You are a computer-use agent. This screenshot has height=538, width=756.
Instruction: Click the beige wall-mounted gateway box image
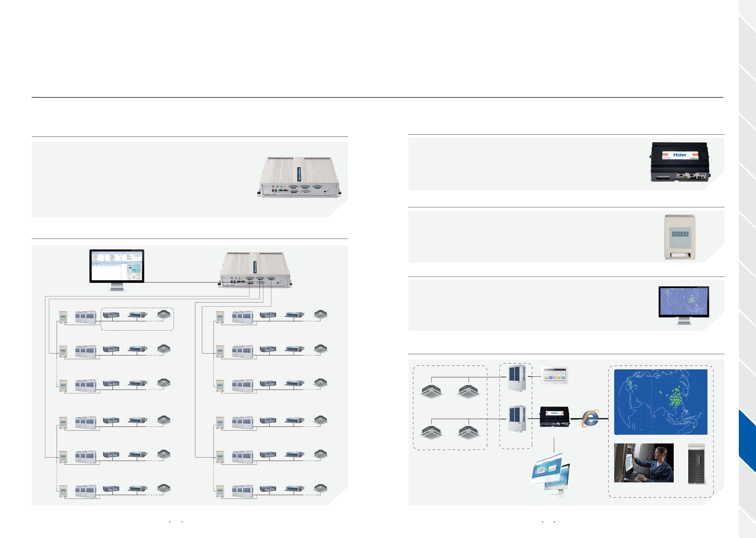680,237
